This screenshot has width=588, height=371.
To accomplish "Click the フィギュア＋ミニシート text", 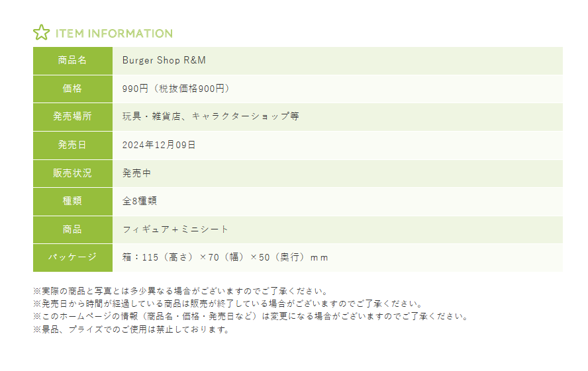I will 175,229.
